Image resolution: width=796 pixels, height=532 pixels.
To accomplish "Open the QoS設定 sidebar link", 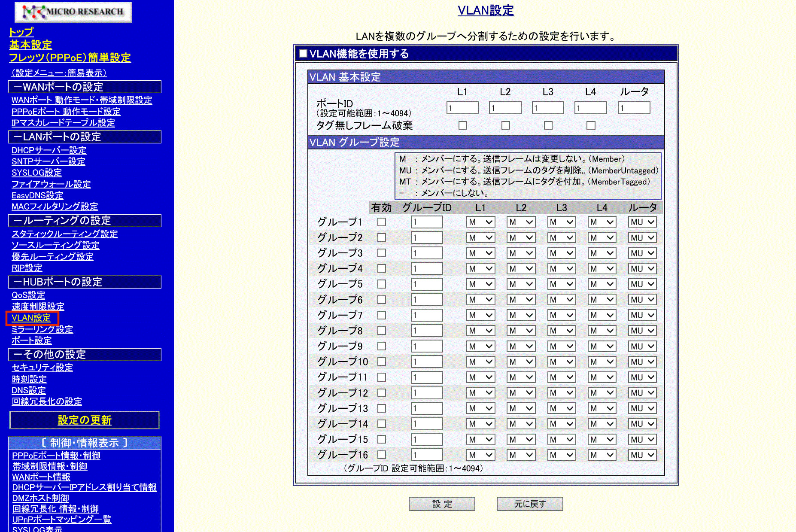I will (x=28, y=295).
